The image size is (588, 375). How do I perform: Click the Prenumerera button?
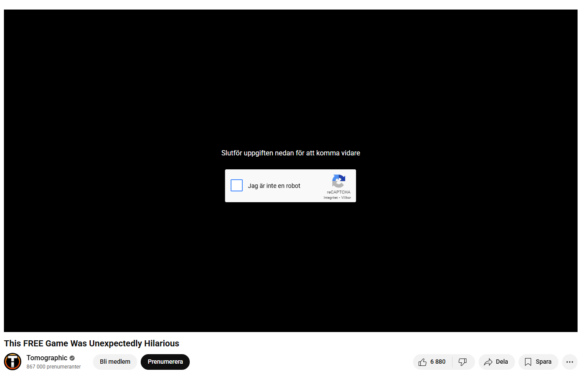(165, 362)
